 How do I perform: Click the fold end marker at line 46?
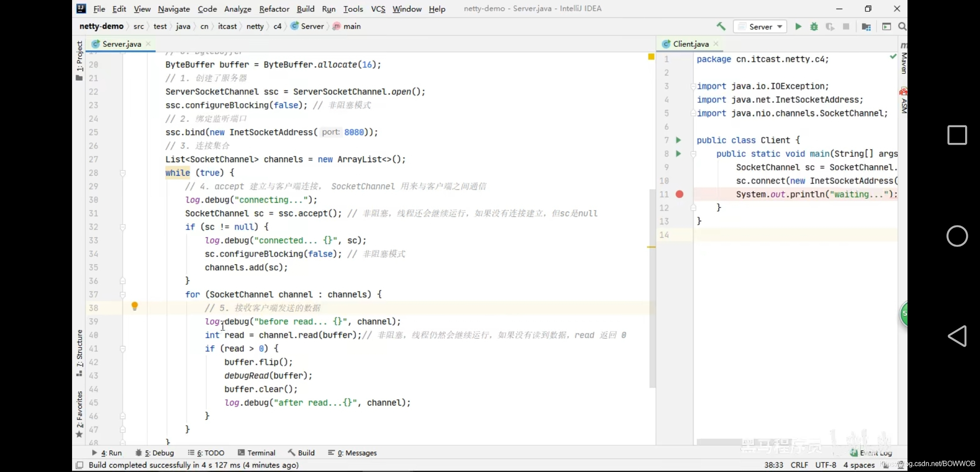[x=123, y=416]
